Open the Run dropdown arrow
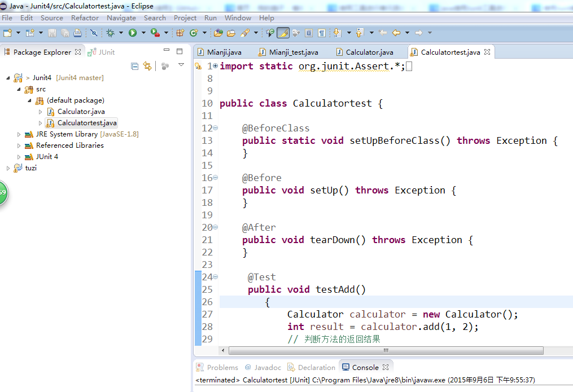This screenshot has width=573, height=392. pos(143,33)
